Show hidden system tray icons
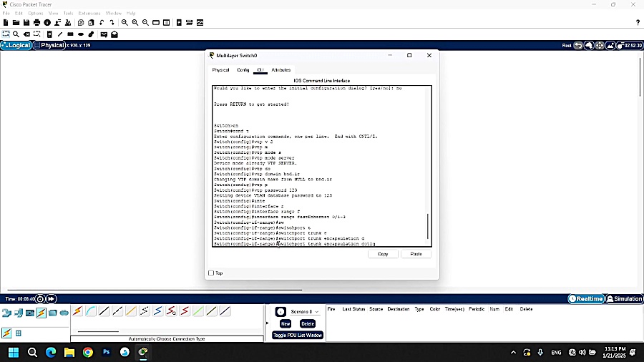This screenshot has height=362, width=644. tap(513, 352)
